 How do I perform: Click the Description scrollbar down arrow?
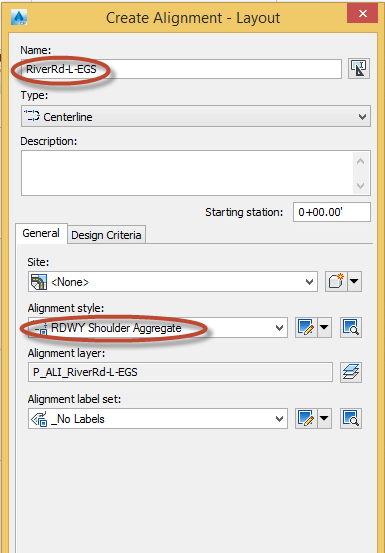click(361, 185)
